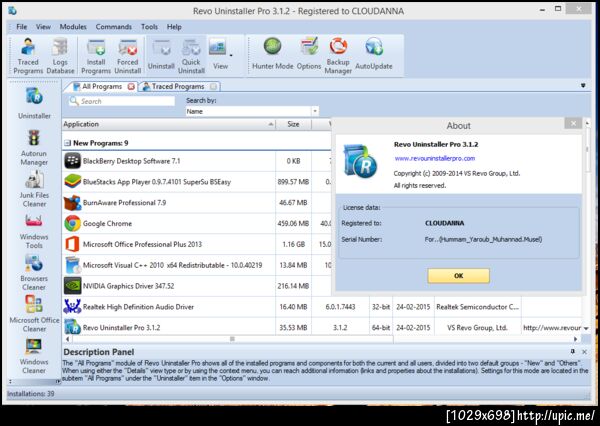Screen dimensions: 600x426
Task: Open Windows Tools in sidebar
Action: pos(34,231)
